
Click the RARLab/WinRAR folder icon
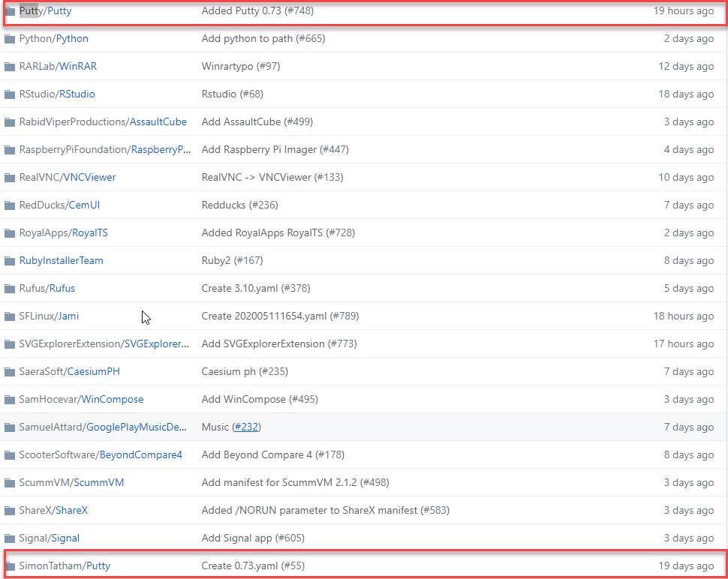coord(10,66)
